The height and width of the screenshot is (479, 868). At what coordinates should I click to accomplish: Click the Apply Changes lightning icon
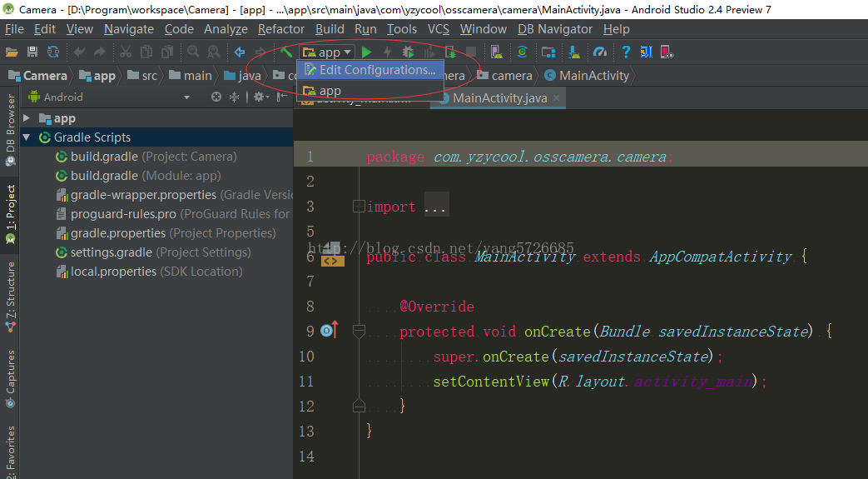tap(387, 52)
